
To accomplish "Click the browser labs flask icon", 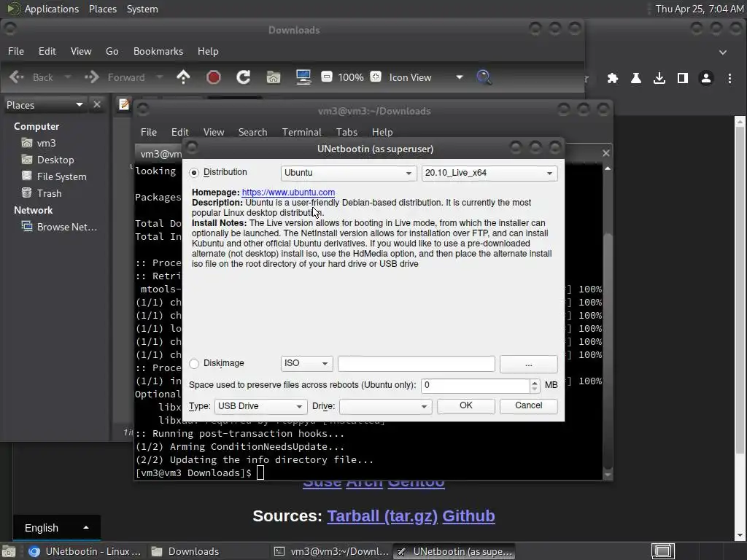I will [636, 78].
